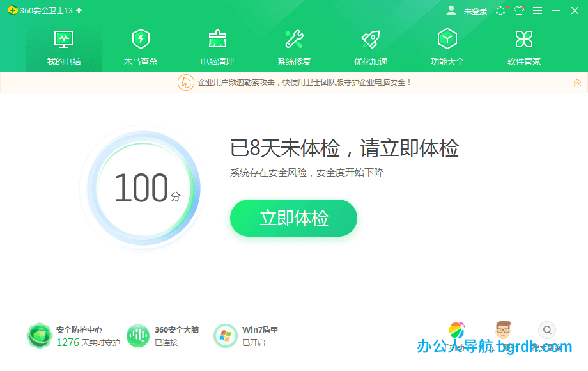The height and width of the screenshot is (371, 588).
Task: Click the magnifier search icon
Action: 547,329
